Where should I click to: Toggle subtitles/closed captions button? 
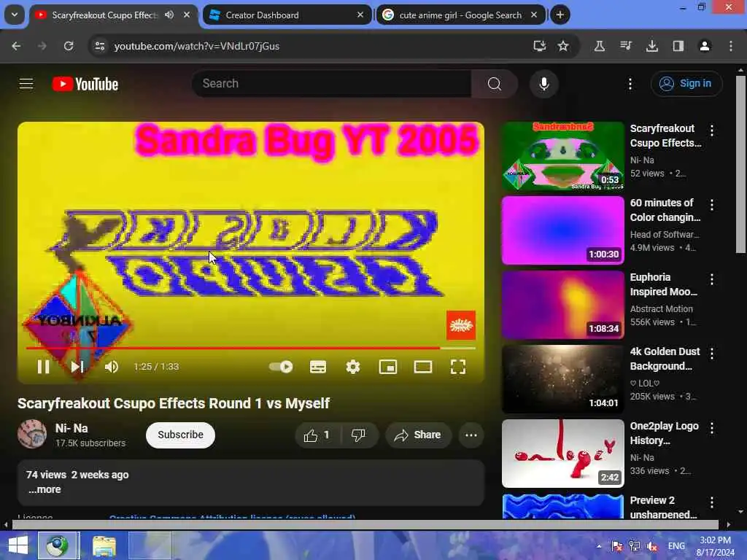tap(318, 367)
